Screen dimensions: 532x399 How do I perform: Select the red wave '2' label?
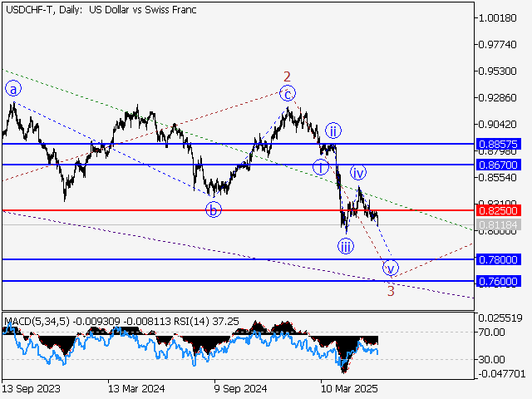287,76
